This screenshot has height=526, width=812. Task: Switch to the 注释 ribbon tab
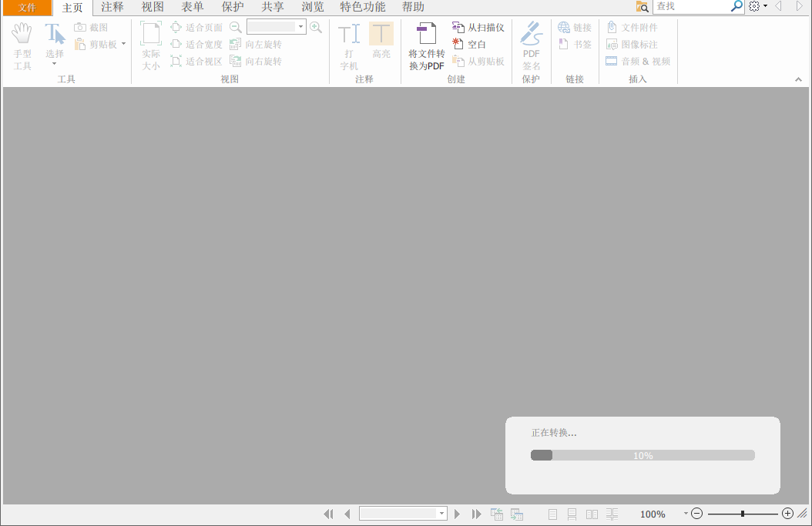pos(112,7)
